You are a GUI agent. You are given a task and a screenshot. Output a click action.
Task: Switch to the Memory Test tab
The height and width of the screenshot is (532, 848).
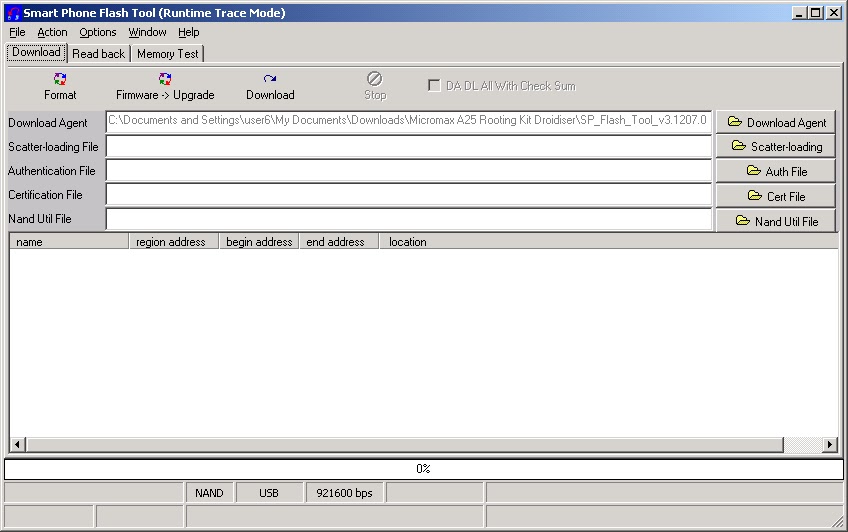click(168, 54)
